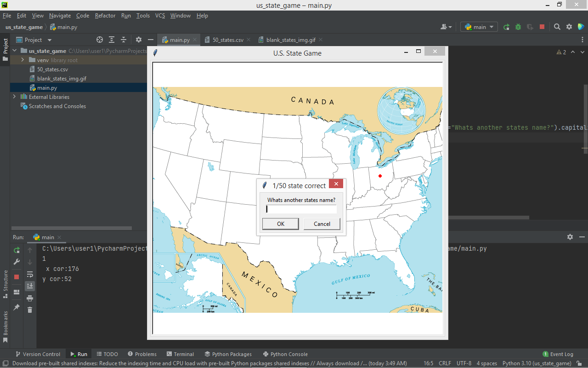The height and width of the screenshot is (368, 588).
Task: Print console output with the printer icon
Action: (30, 298)
